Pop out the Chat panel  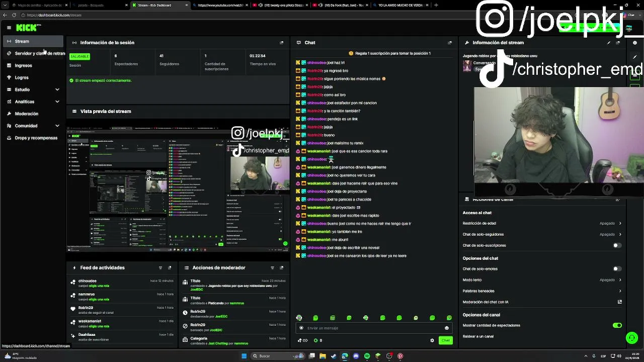click(450, 43)
